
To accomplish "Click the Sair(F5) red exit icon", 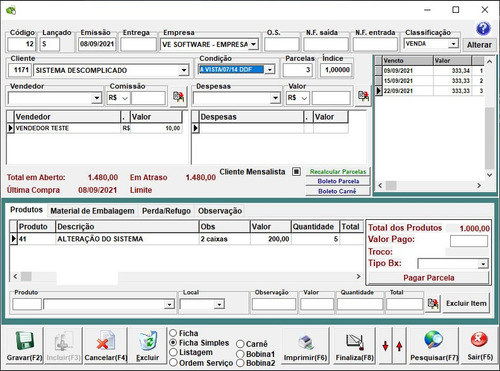I will click(x=480, y=340).
